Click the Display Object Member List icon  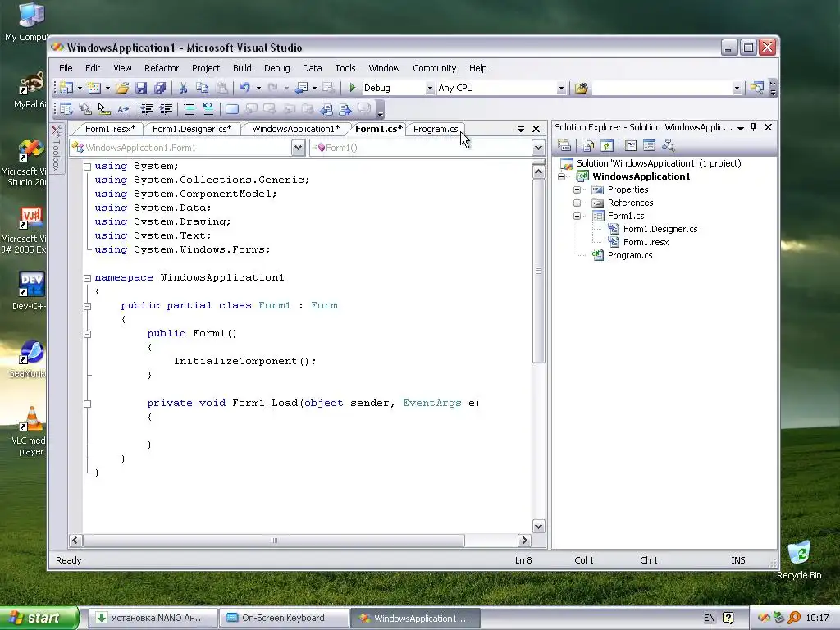(66, 109)
